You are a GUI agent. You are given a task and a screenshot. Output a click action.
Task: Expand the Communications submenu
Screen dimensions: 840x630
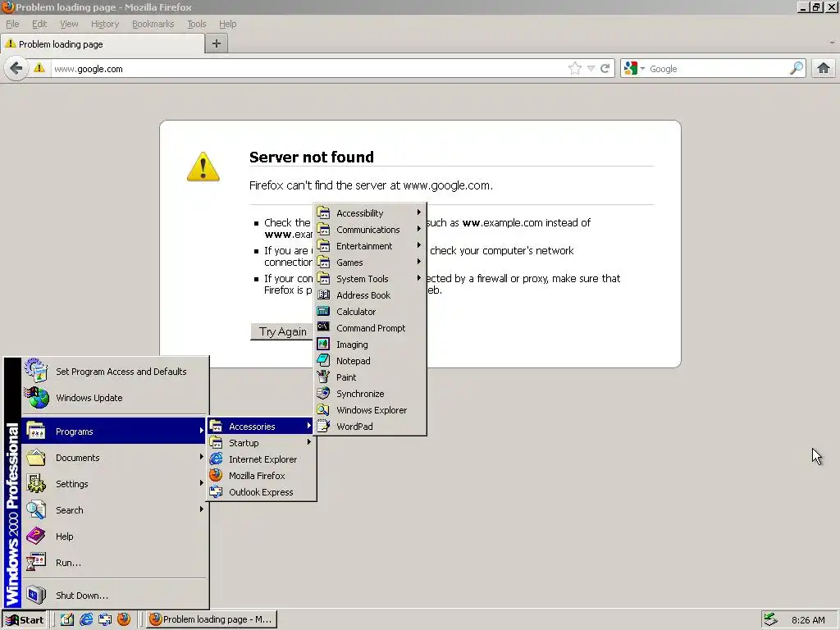[370, 230]
